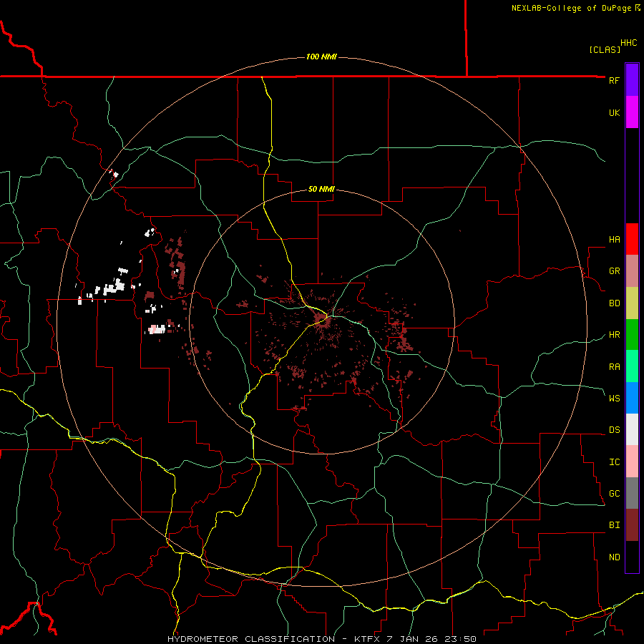The image size is (644, 644).
Task: Click the large white dry-snow echo cluster
Action: tap(114, 287)
